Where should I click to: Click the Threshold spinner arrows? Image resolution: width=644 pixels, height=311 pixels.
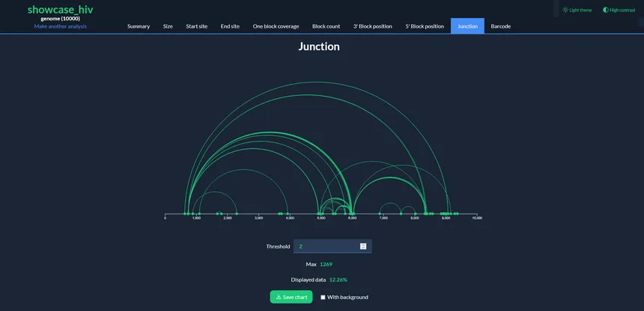pyautogui.click(x=363, y=246)
